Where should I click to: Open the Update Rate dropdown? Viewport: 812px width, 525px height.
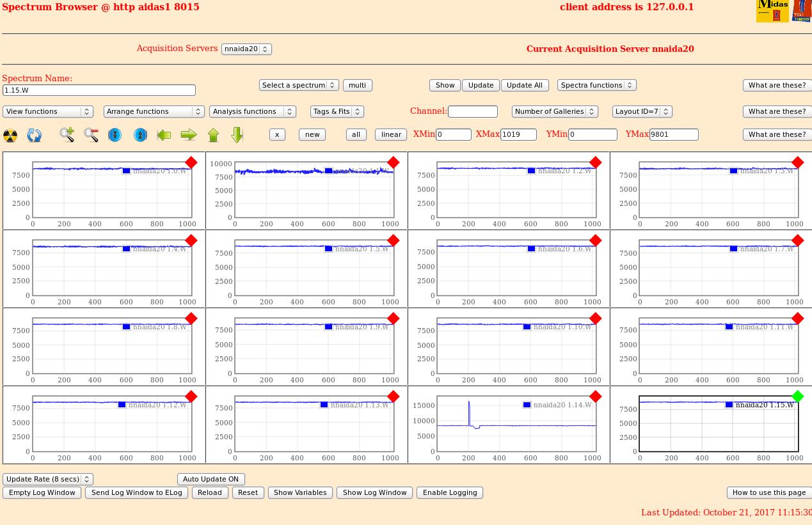click(48, 479)
